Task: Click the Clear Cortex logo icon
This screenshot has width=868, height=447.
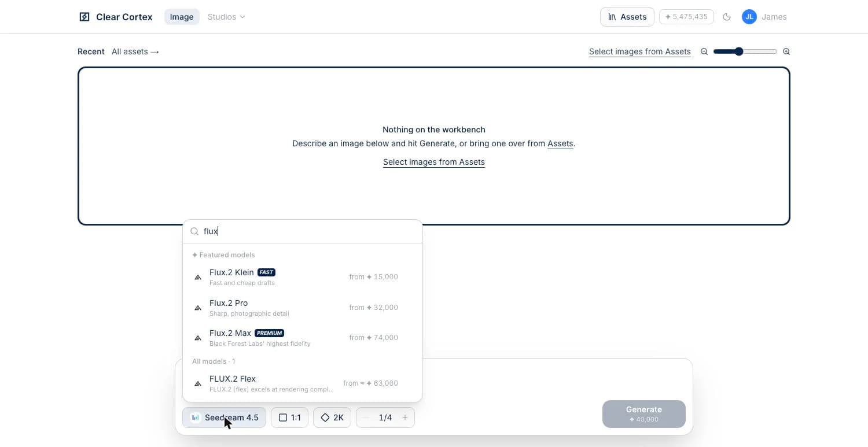Action: (x=84, y=17)
